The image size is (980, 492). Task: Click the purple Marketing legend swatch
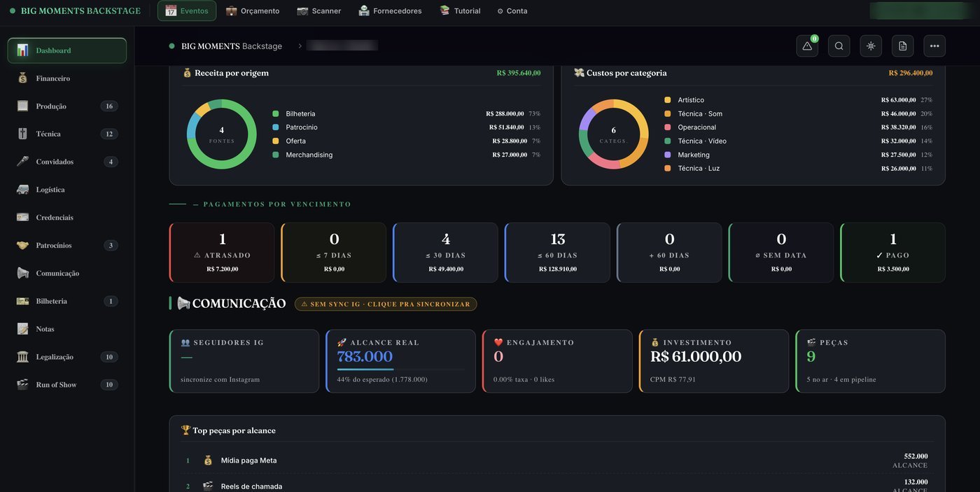pyautogui.click(x=668, y=155)
